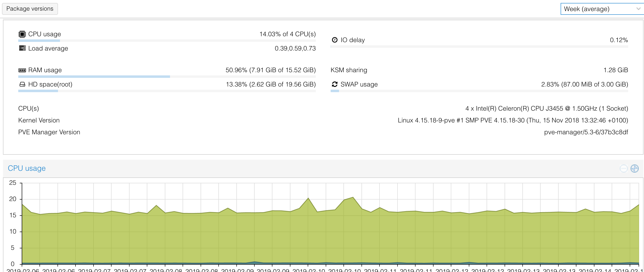This screenshot has width=644, height=272.
Task: Click the RAM usage memory icon
Action: pos(22,70)
